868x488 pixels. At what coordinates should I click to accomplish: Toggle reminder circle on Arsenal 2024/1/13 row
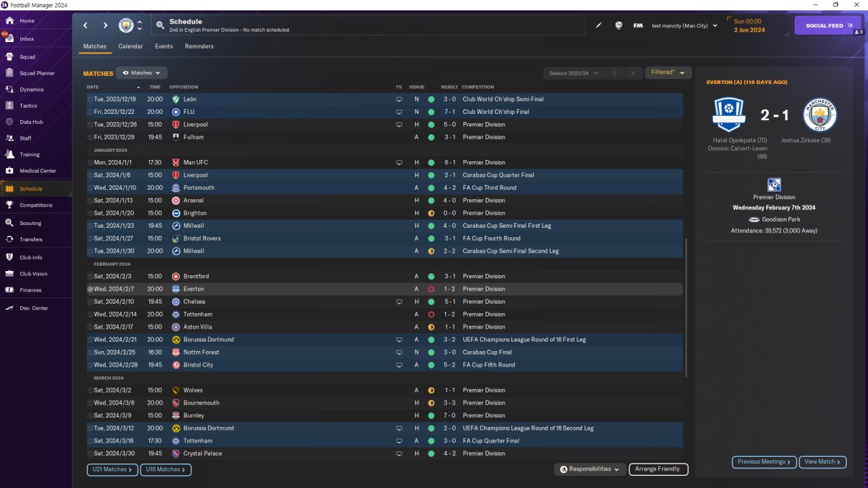tap(90, 201)
